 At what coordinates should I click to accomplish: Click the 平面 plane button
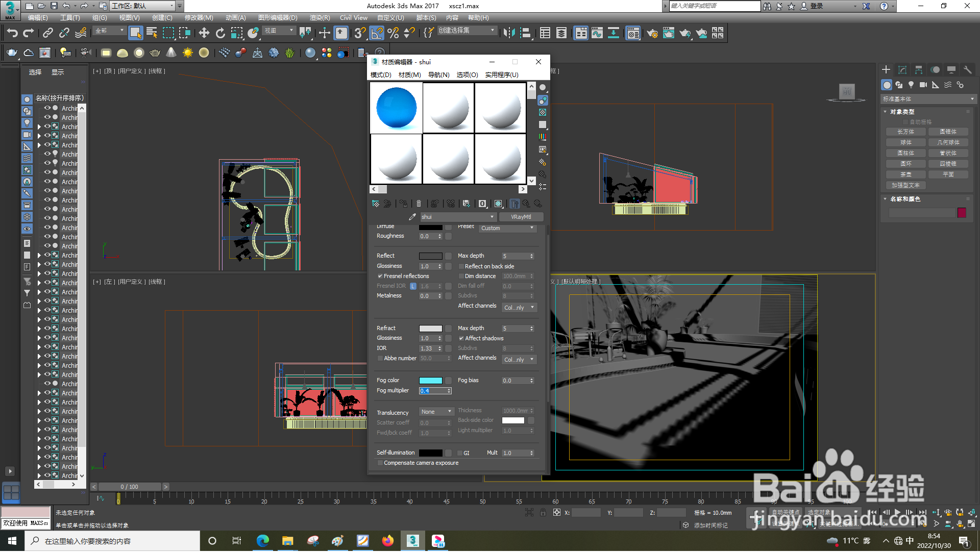(x=948, y=174)
